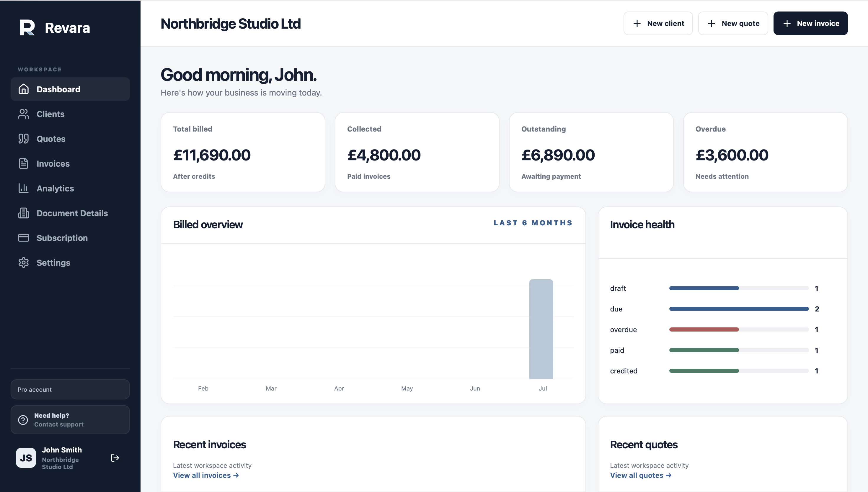This screenshot has width=868, height=492.
Task: Click the due count value 2
Action: (817, 309)
